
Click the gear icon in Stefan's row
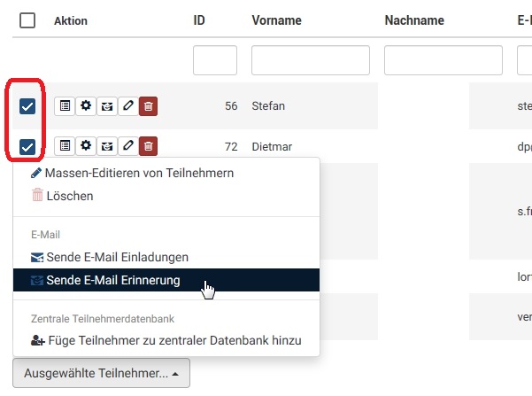(x=86, y=106)
